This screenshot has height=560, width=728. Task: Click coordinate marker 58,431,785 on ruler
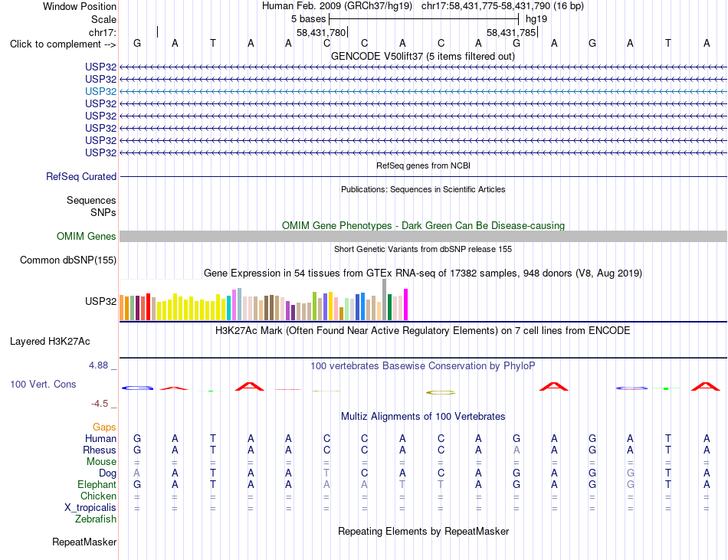pos(511,32)
